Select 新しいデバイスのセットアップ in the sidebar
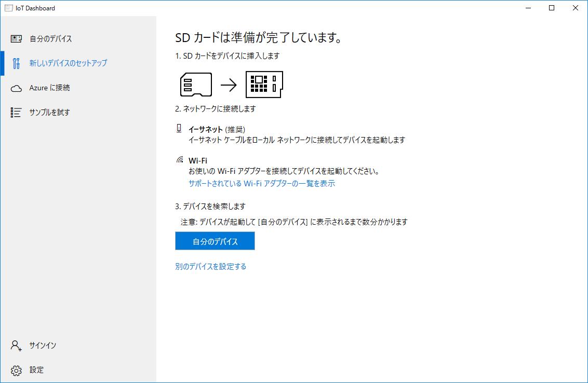This screenshot has height=383, width=588. pos(78,63)
